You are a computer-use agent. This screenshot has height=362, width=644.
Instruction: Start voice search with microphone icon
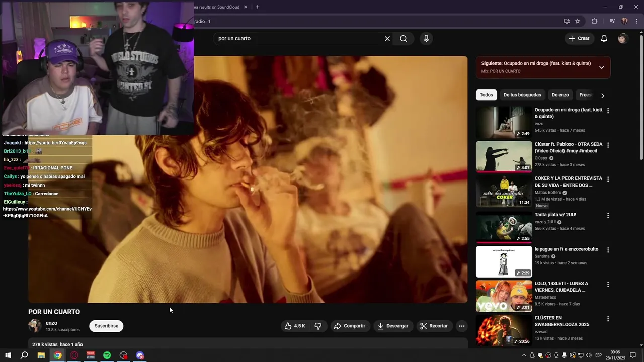tap(426, 39)
